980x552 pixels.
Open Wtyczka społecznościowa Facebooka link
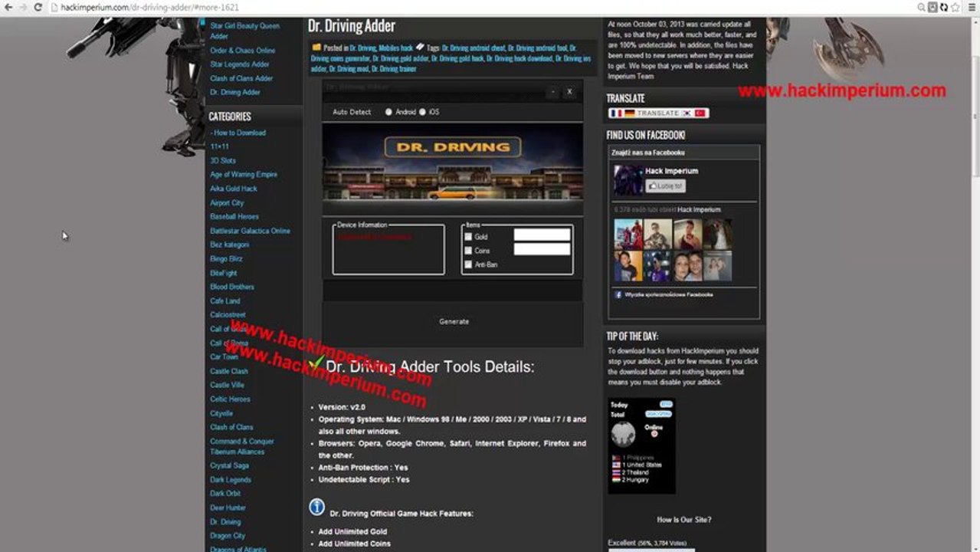[x=668, y=294]
